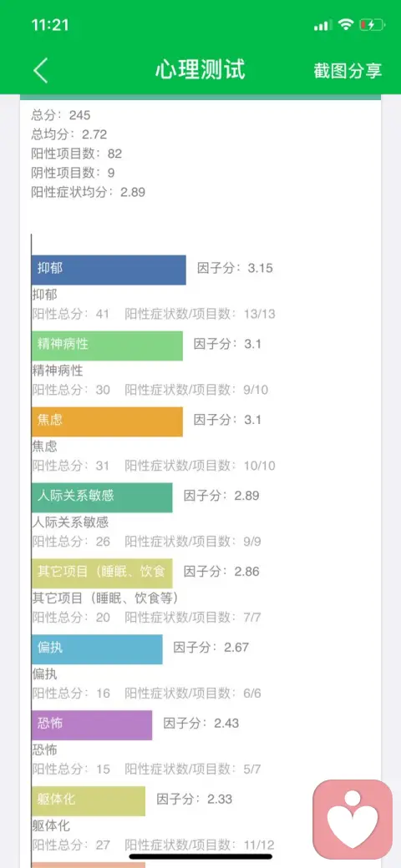Tap the 总分 245 text line
Screen dimensions: 401x868
point(61,115)
